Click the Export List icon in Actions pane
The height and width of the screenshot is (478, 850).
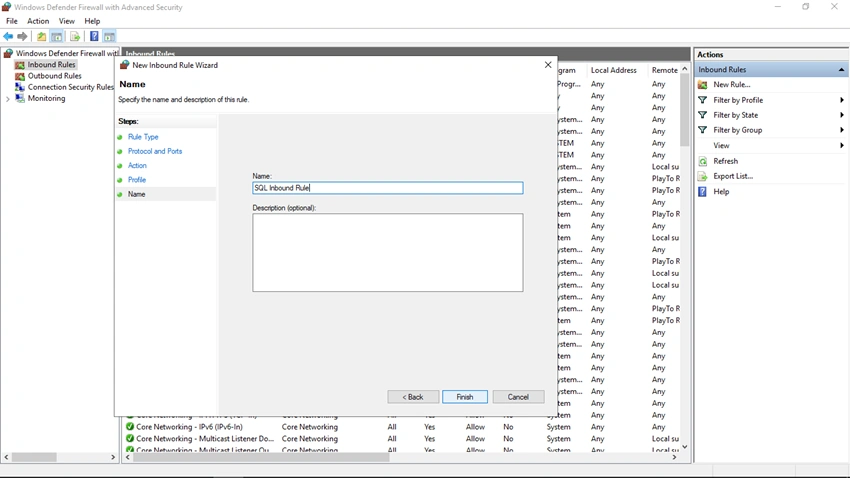(x=703, y=176)
